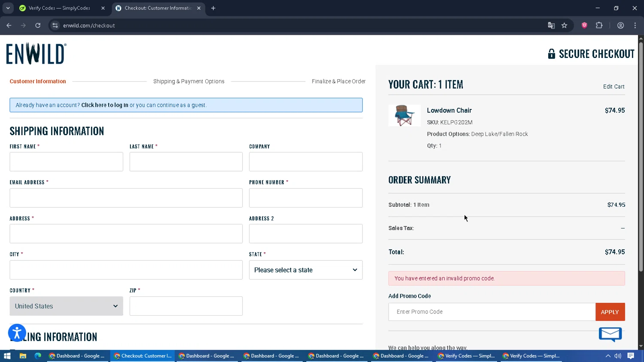The height and width of the screenshot is (362, 644).
Task: Switch to Verify Codes — SimplyCodes tab
Action: pyautogui.click(x=59, y=8)
